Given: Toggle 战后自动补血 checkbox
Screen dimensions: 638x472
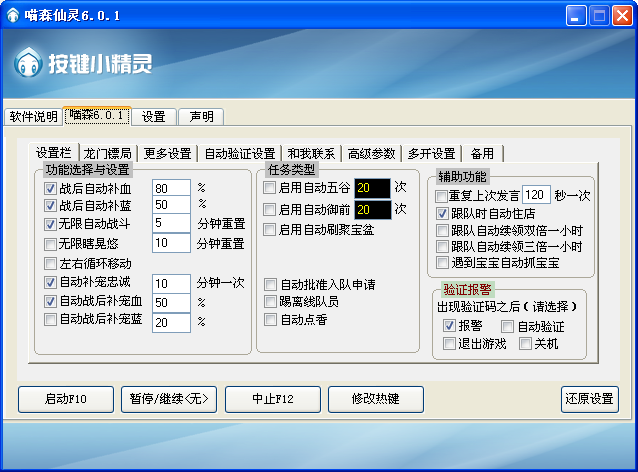Looking at the screenshot, I should [50, 188].
